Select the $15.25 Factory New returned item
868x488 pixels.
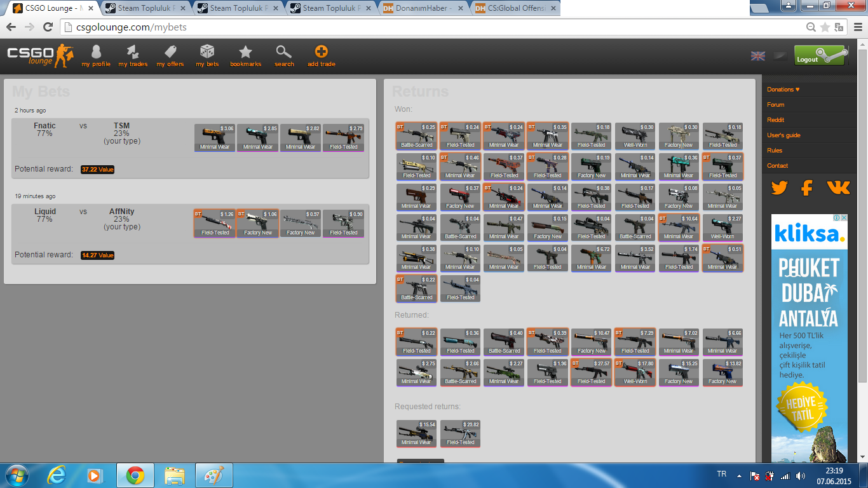click(x=679, y=372)
